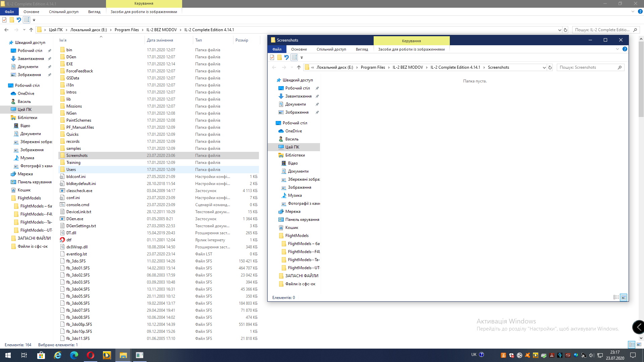Open help icon in Screenshots window ribbon
Image resolution: width=644 pixels, height=362 pixels.
[625, 49]
